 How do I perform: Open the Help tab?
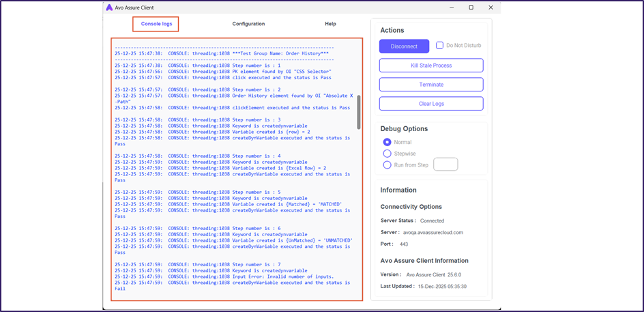tap(330, 24)
